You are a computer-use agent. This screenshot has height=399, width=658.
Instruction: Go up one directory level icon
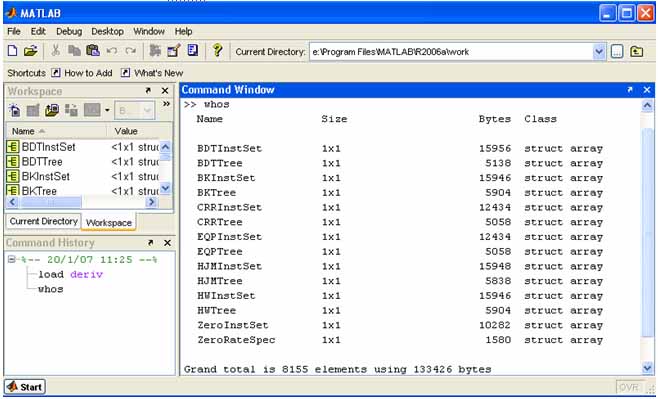coord(637,52)
